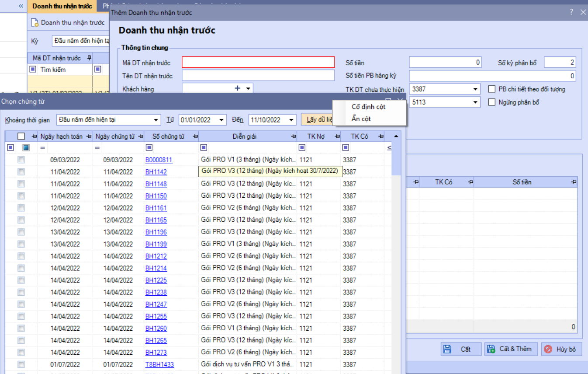Viewport: 588px width, 374px height.
Task: Open TK DT chưa thực hiện dropdown 3387
Action: pos(476,89)
